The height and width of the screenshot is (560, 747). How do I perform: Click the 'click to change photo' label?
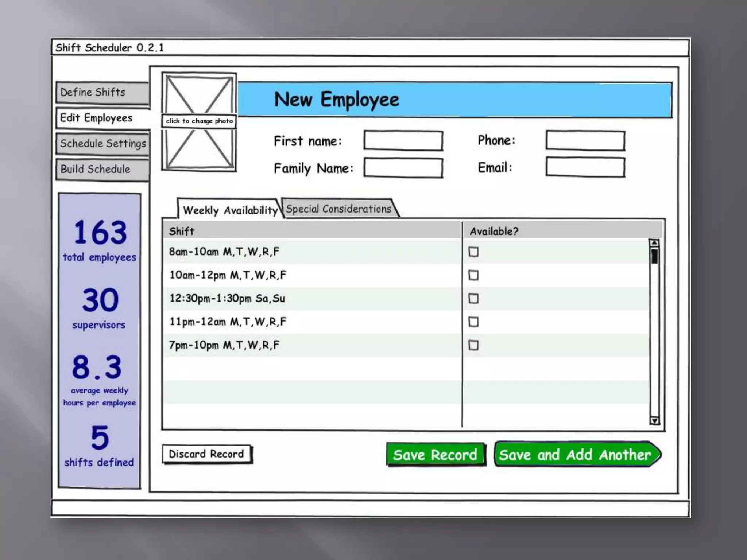[199, 121]
